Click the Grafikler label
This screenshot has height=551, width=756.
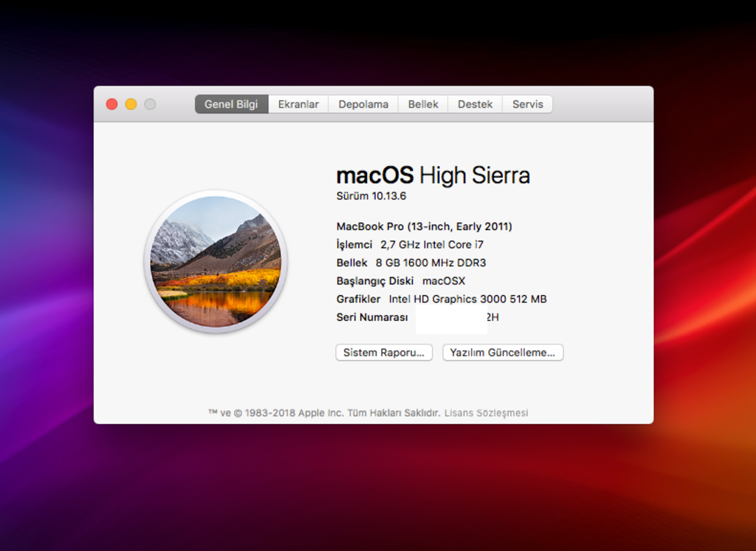tap(358, 299)
